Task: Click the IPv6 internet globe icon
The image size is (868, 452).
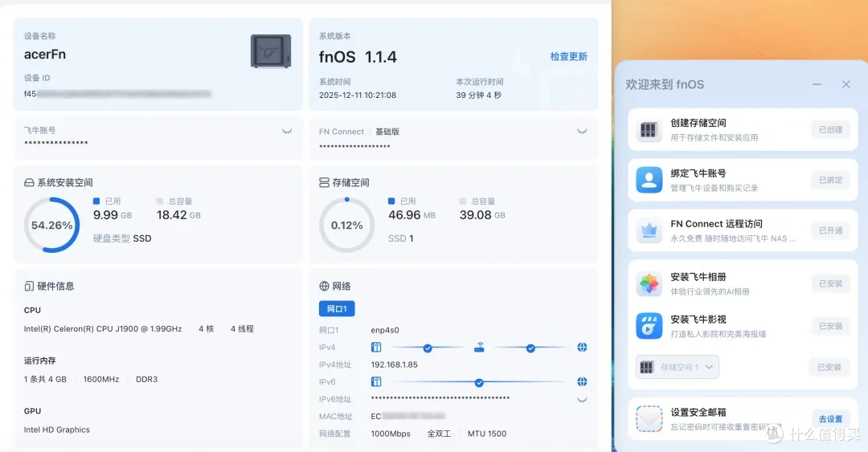Action: click(582, 381)
